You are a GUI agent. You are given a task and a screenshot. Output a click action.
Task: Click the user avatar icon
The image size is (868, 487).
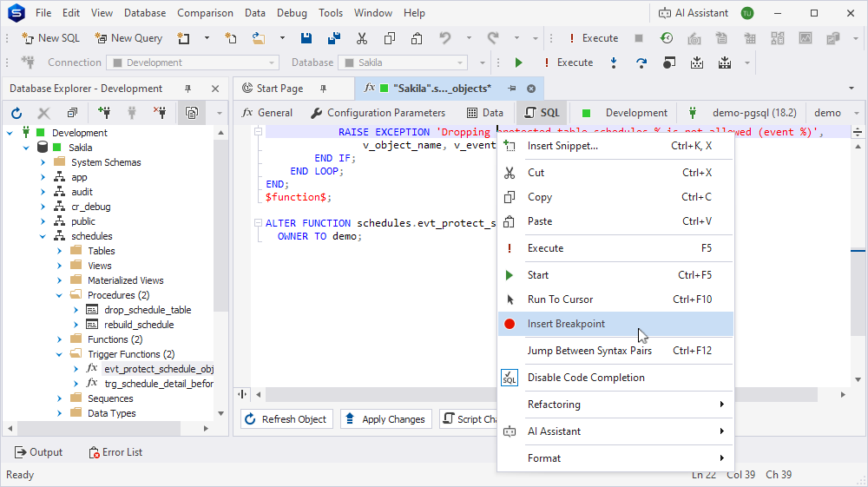click(747, 13)
